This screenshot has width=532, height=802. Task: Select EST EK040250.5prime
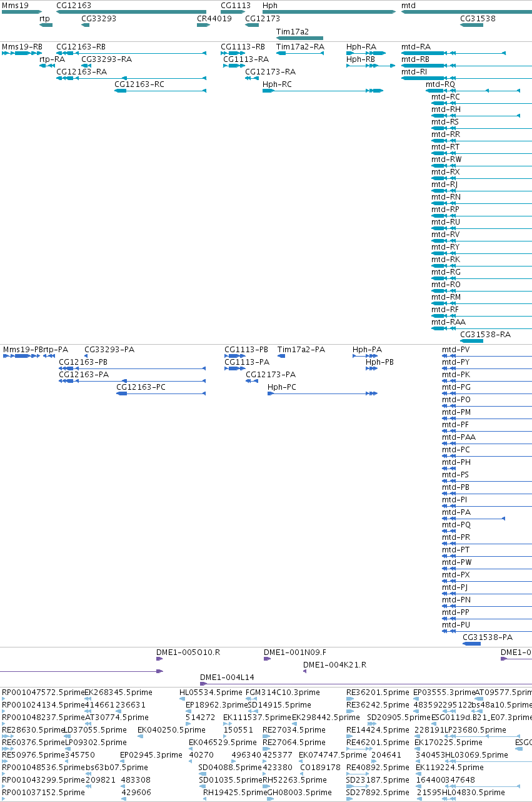[x=140, y=736]
